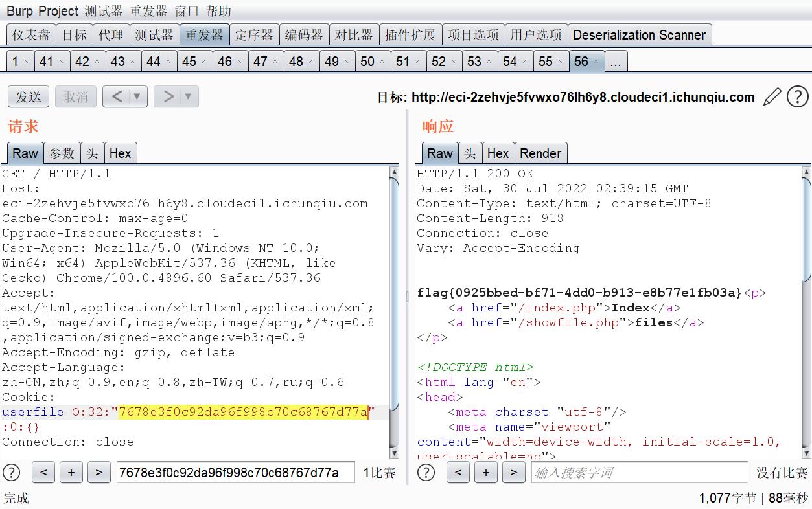Show more repeater tabs with ellipsis tab

coord(616,62)
